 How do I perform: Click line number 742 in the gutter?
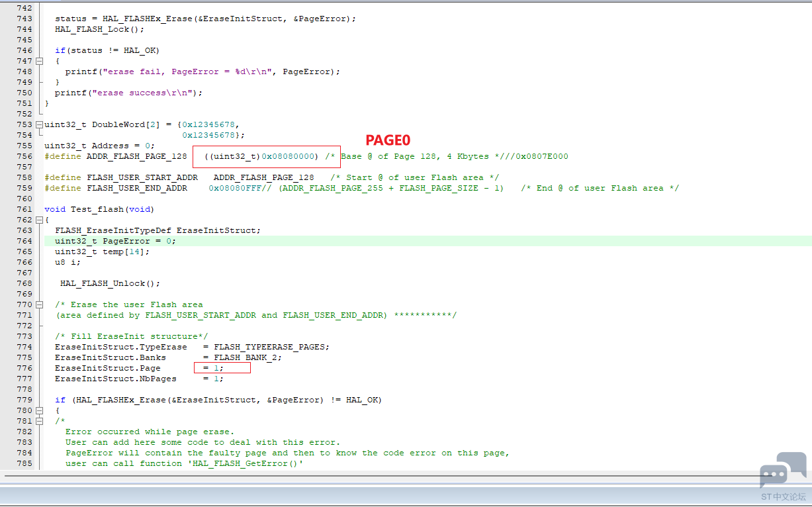[24, 8]
